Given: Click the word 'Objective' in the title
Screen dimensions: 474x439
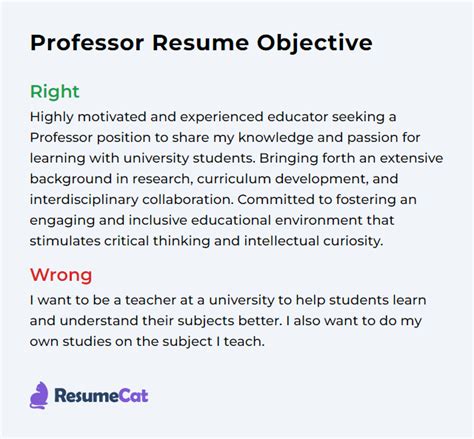Looking at the screenshot, I should point(314,44).
